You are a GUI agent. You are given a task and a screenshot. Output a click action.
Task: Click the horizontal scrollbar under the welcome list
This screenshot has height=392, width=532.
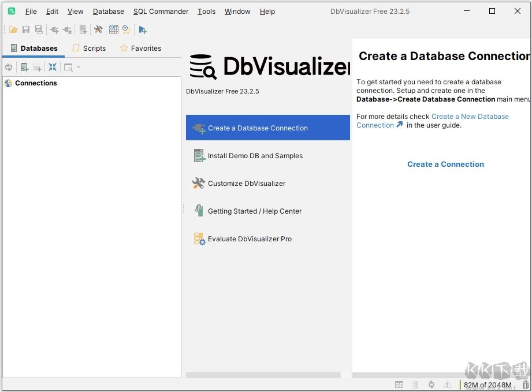tap(263, 375)
